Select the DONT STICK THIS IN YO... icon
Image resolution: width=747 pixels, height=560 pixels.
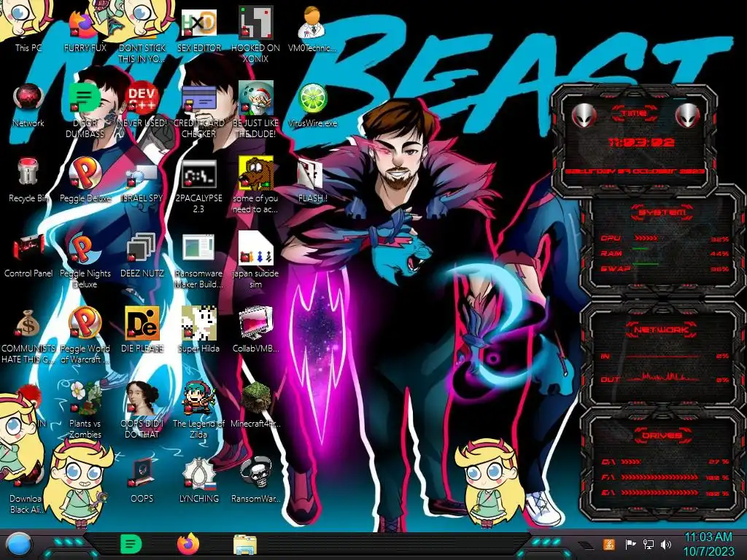[x=142, y=34]
